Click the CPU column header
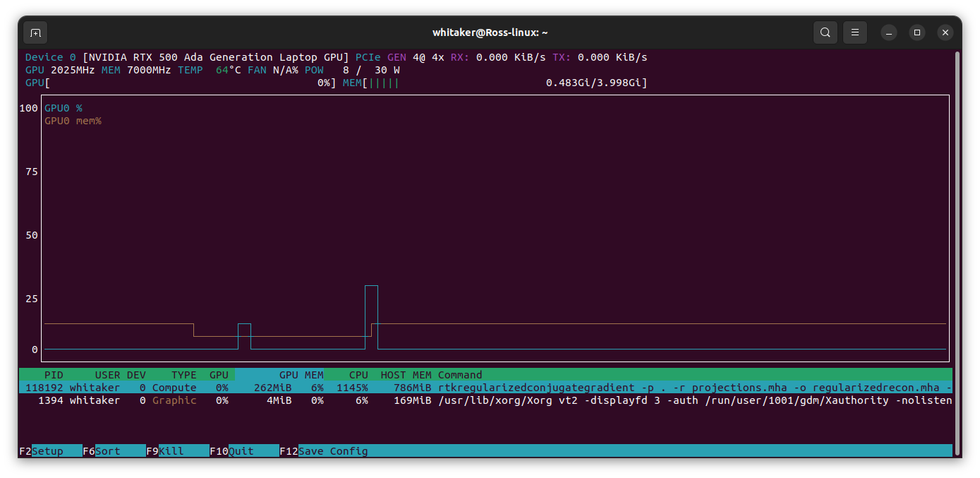Viewport: 980px width, 478px height. (358, 375)
